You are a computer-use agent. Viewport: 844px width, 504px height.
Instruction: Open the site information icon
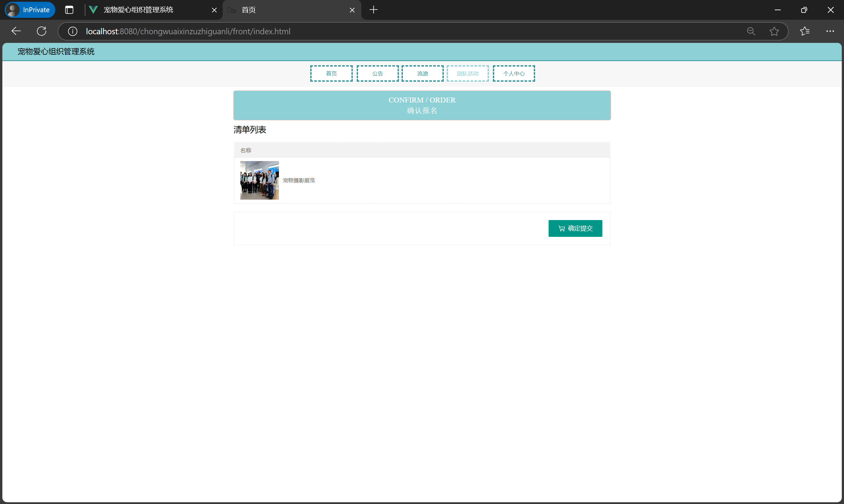pos(73,31)
